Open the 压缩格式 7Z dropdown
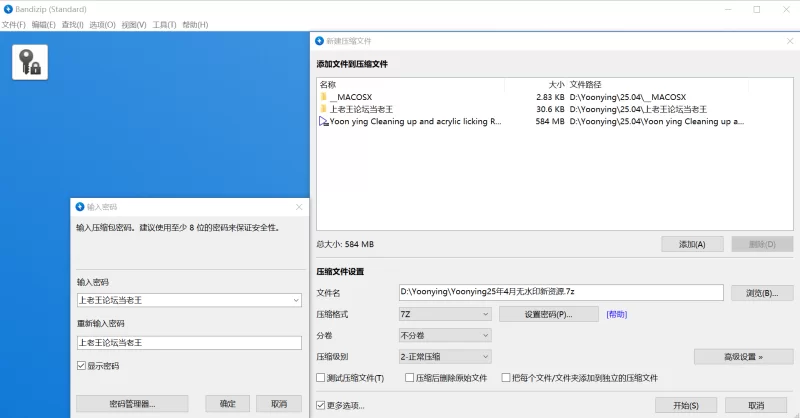 [x=444, y=314]
